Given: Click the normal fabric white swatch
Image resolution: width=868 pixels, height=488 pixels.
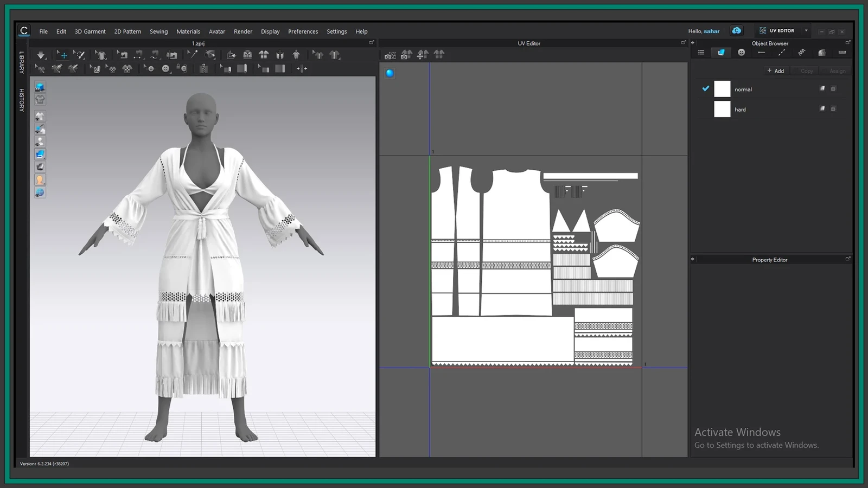Looking at the screenshot, I should 722,89.
